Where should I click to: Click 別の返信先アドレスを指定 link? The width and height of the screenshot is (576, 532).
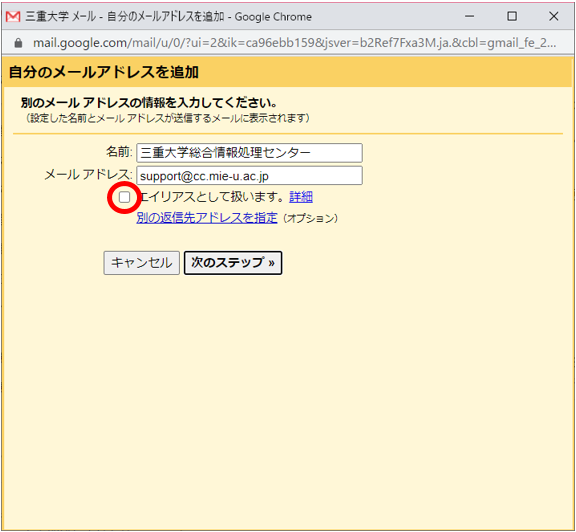(207, 218)
